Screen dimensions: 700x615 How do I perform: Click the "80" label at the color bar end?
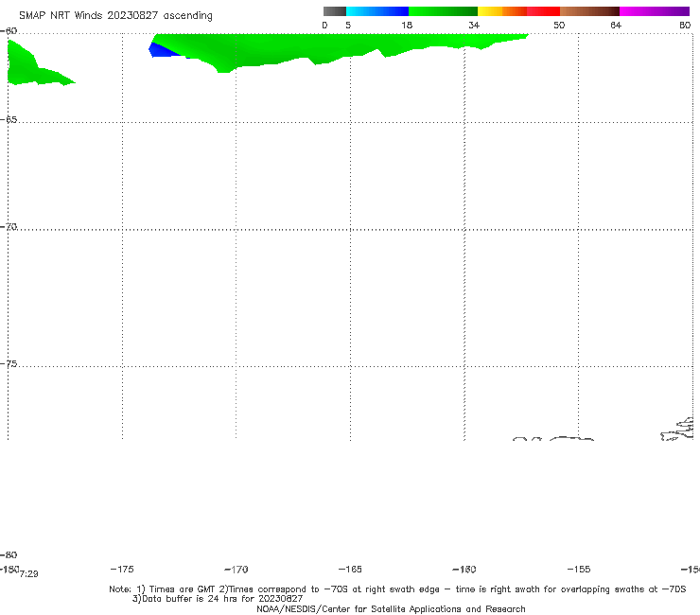pyautogui.click(x=685, y=25)
